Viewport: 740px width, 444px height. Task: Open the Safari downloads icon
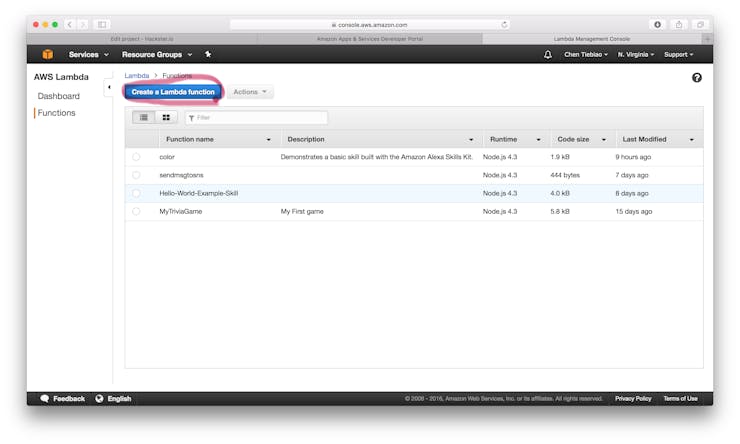point(657,25)
